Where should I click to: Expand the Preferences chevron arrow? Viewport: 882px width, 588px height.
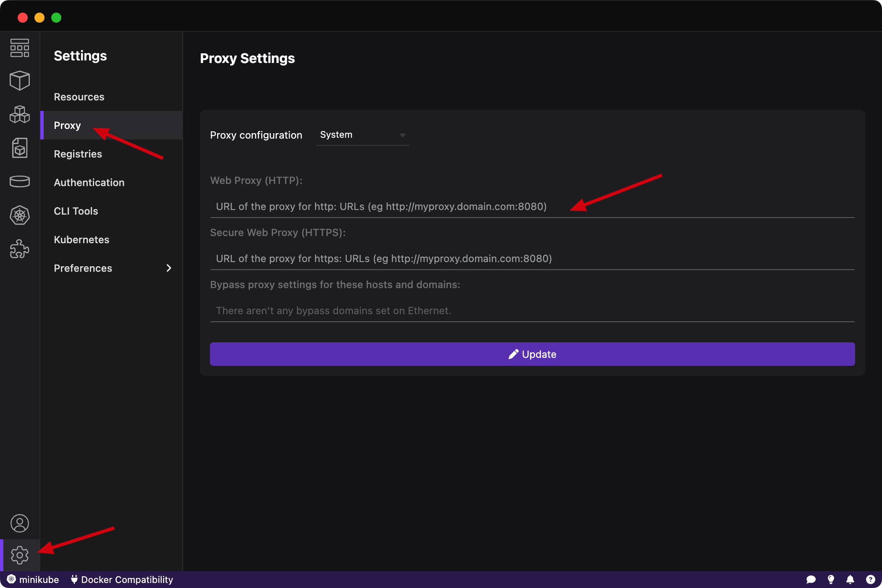tap(169, 268)
